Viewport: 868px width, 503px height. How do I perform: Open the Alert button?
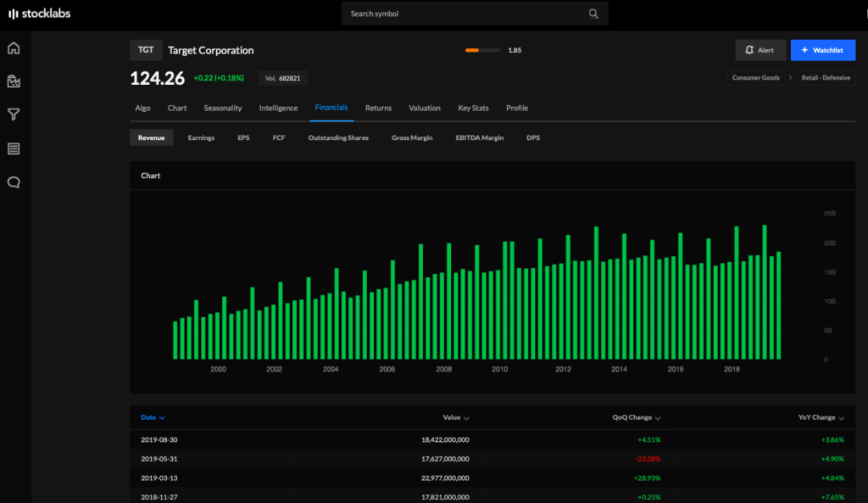(x=760, y=50)
